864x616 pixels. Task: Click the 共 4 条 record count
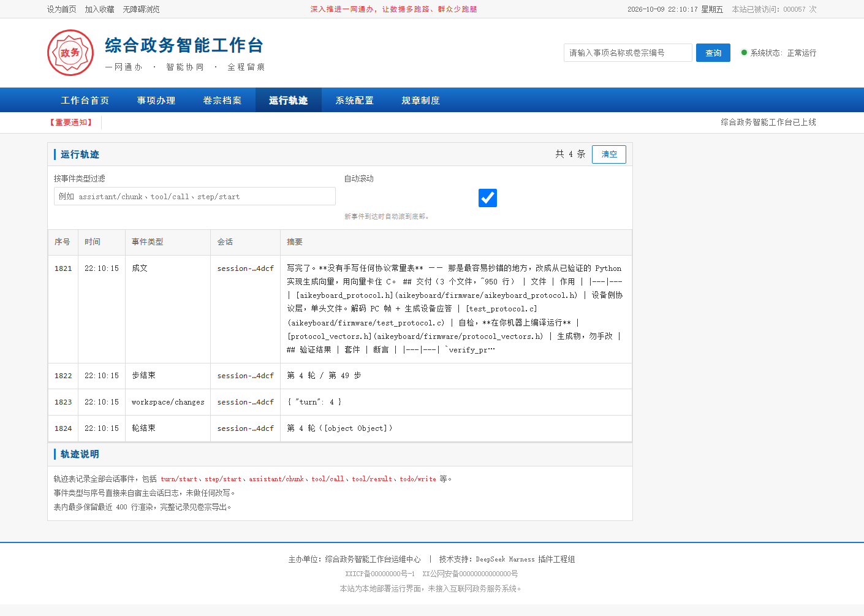(x=570, y=154)
